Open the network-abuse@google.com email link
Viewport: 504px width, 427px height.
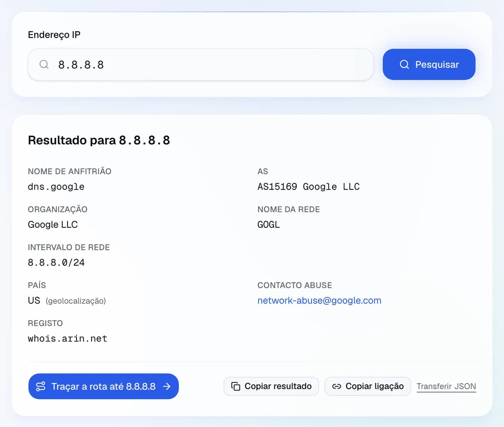point(319,301)
